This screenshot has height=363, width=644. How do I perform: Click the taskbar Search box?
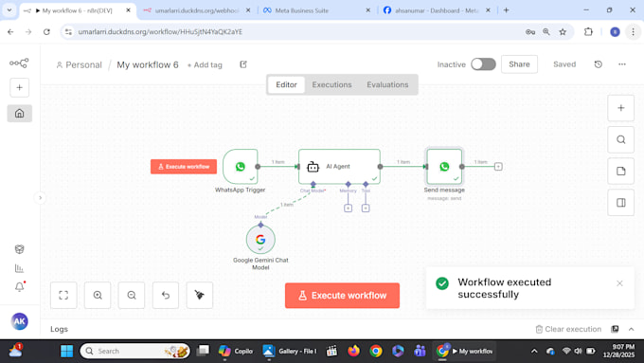tap(135, 351)
